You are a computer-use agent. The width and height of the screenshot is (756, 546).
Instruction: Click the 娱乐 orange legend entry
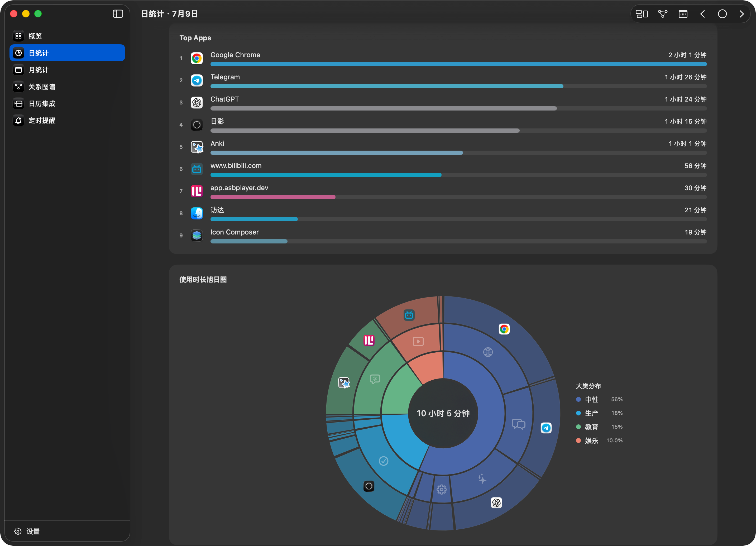599,440
